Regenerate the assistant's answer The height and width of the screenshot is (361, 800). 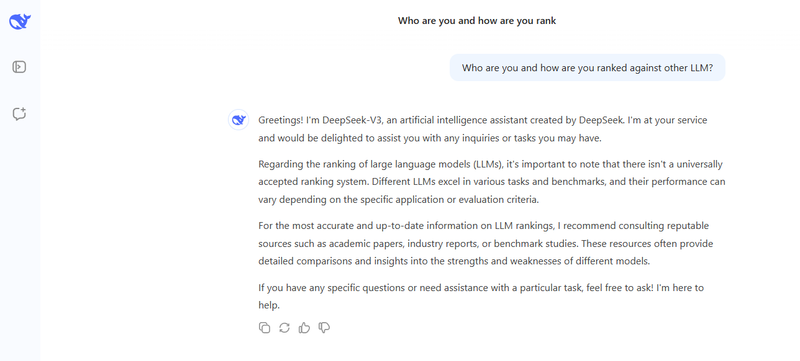pos(284,328)
